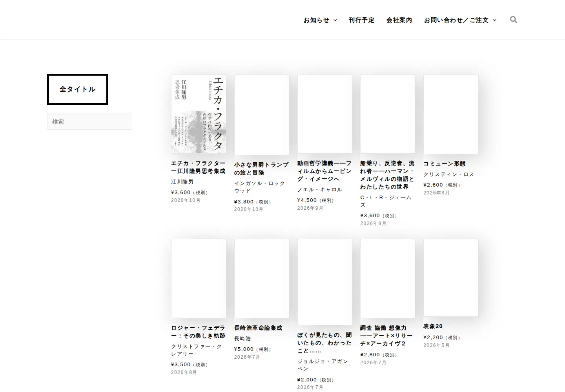
Task: Open the エチカ・フラクタ book cover thumbnail
Action: click(199, 114)
